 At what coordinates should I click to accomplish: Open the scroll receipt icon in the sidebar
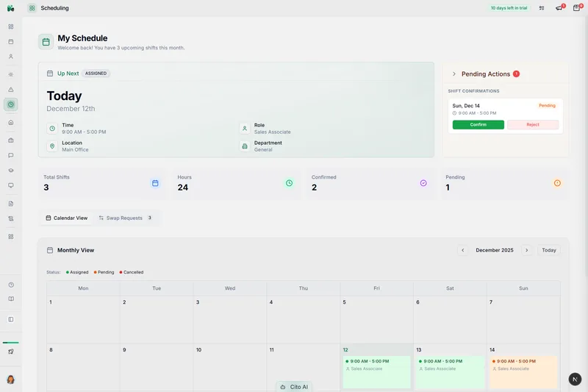pyautogui.click(x=11, y=218)
